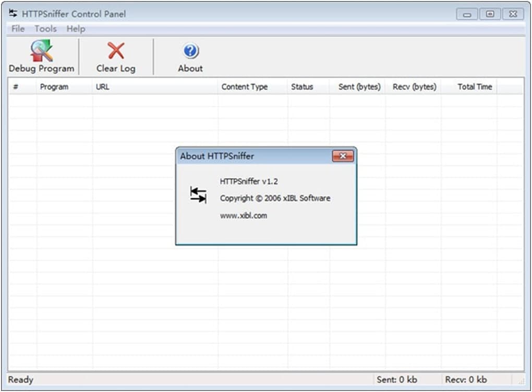This screenshot has height=392, width=532.
Task: Sort by the Content Type column header
Action: coord(252,87)
